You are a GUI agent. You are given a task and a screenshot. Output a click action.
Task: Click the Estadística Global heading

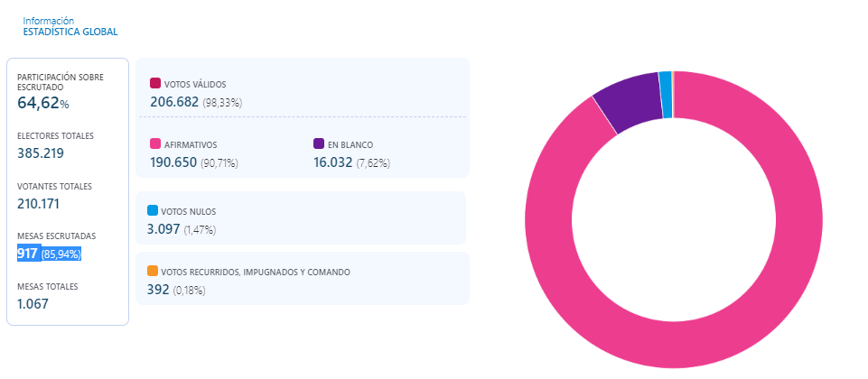pos(70,32)
